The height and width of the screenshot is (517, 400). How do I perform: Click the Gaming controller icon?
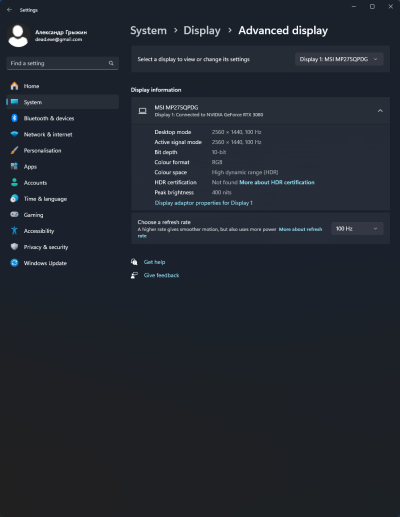pyautogui.click(x=14, y=214)
